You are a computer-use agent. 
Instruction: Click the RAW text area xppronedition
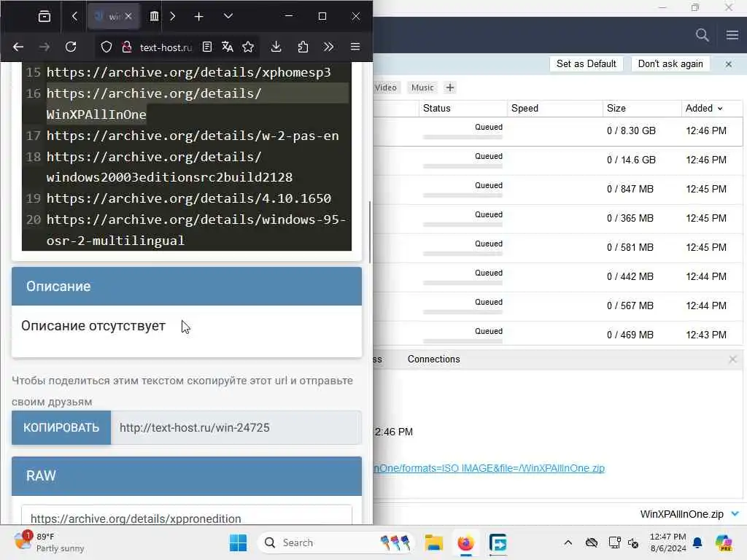click(x=187, y=516)
